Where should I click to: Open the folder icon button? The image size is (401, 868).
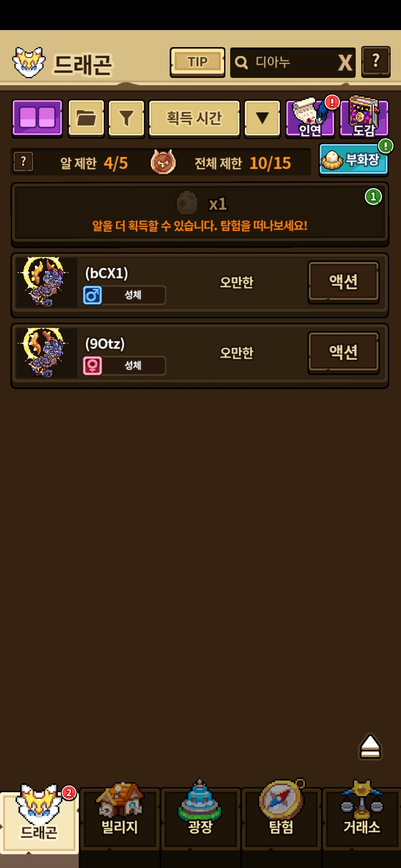point(86,118)
